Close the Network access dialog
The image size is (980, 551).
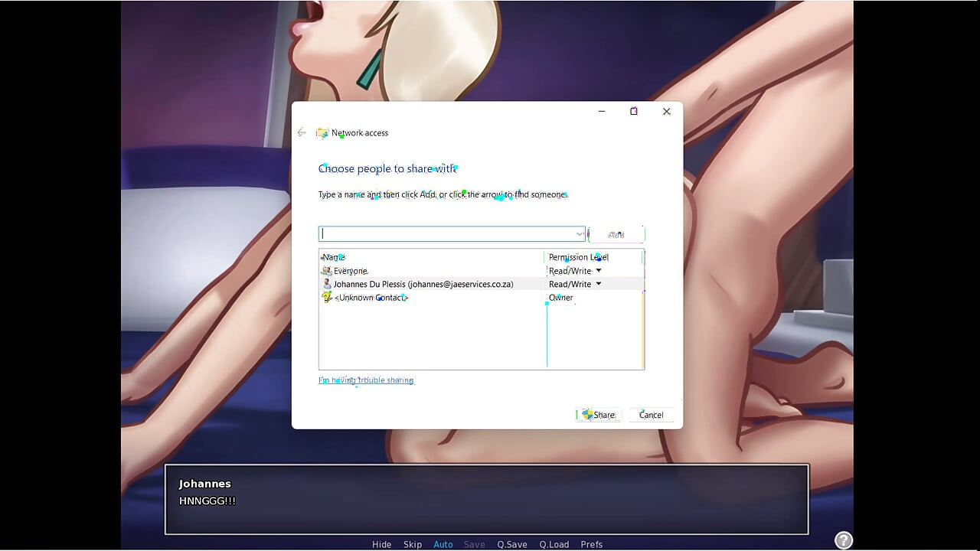[x=666, y=111]
